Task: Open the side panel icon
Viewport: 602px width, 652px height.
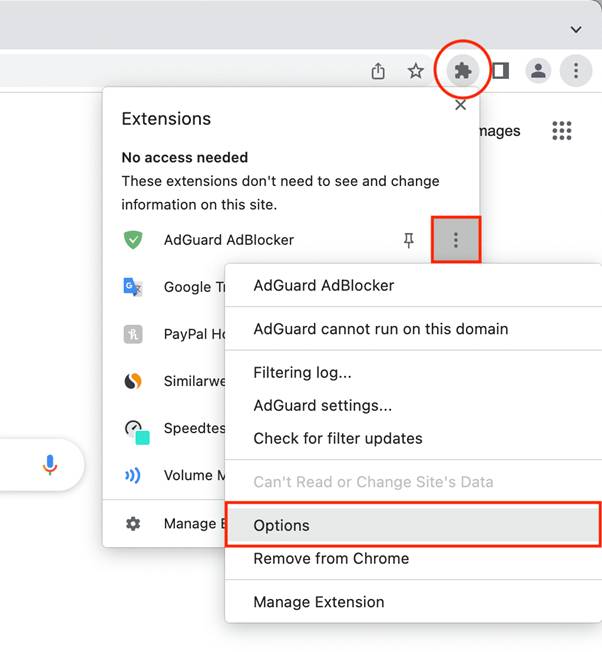Action: coord(501,71)
